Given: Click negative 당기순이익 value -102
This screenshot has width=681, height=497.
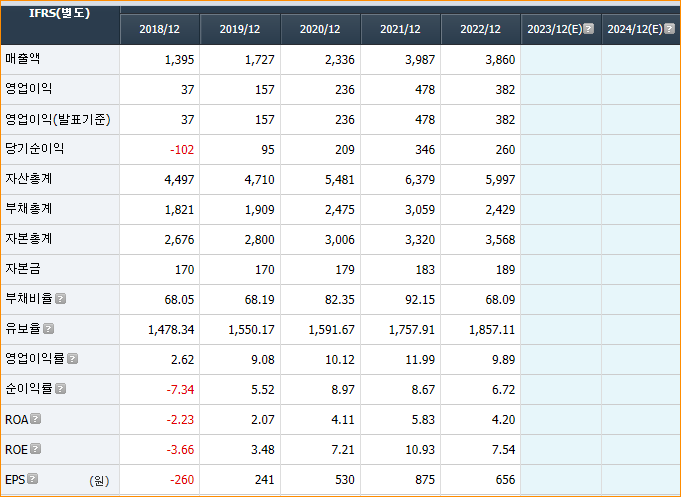Looking at the screenshot, I should [x=182, y=150].
